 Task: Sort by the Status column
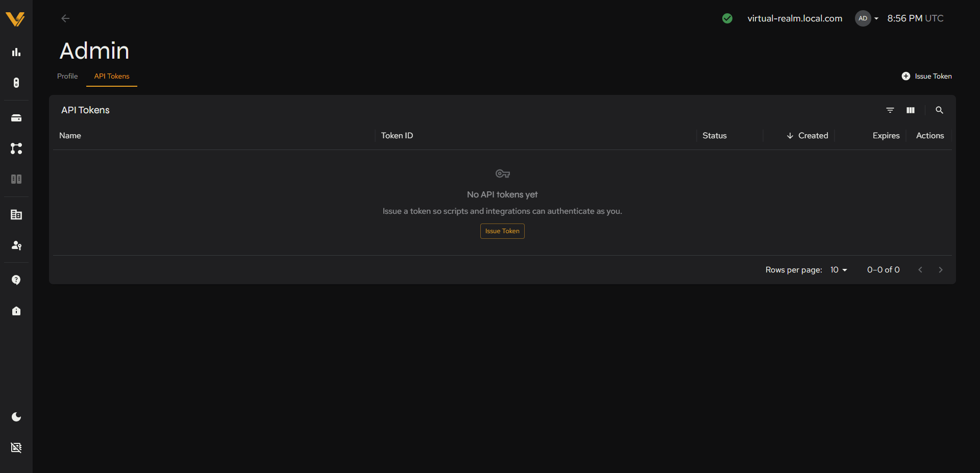coord(715,136)
